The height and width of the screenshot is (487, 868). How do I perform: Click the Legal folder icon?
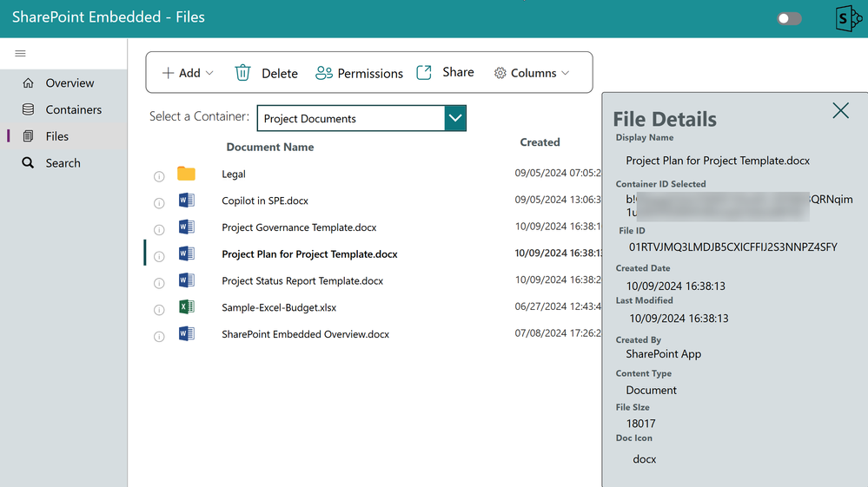(186, 174)
